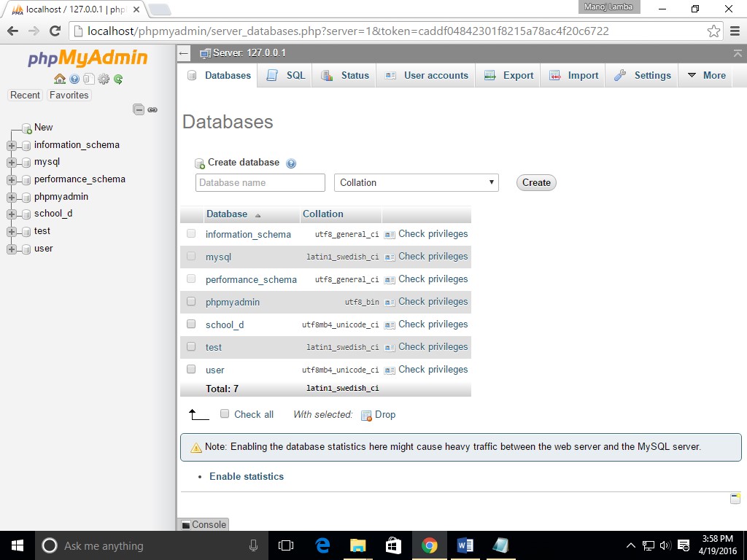Open the Chrome hamburger menu
747x560 pixels.
[735, 31]
